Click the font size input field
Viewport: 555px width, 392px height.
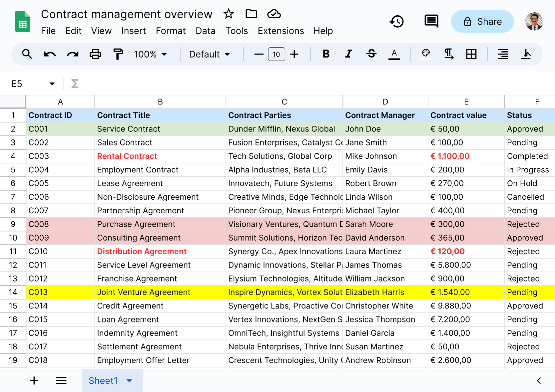tap(276, 54)
